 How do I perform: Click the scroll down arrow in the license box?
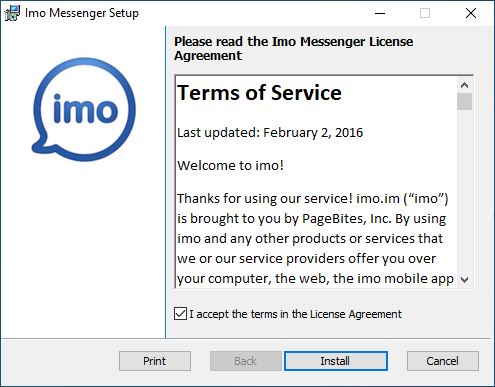click(x=464, y=279)
